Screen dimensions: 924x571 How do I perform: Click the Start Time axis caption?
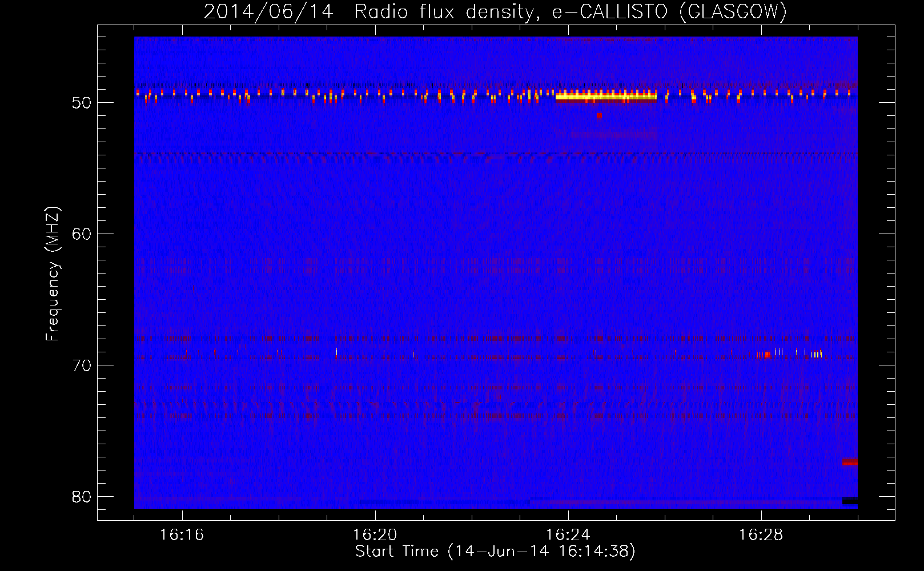coord(495,552)
